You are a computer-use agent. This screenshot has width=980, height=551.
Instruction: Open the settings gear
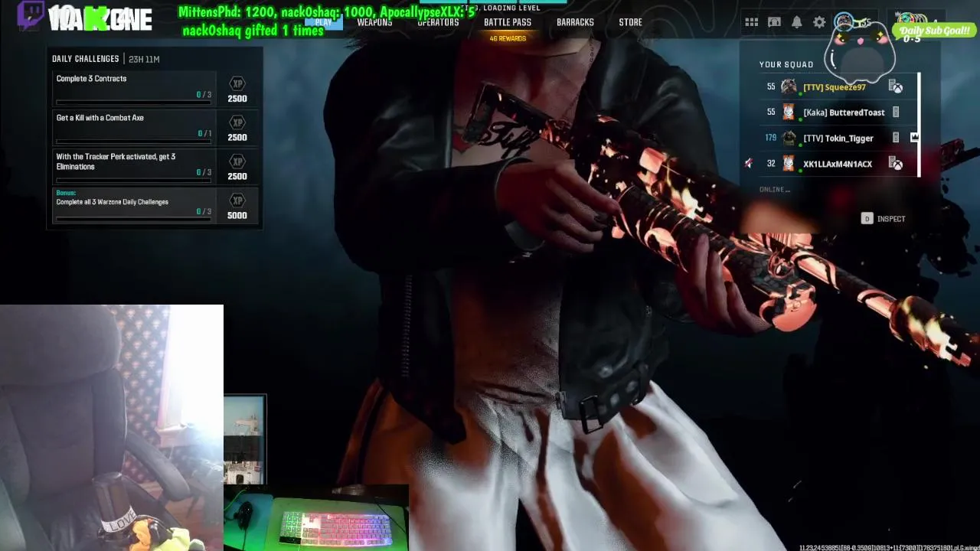[x=819, y=22]
